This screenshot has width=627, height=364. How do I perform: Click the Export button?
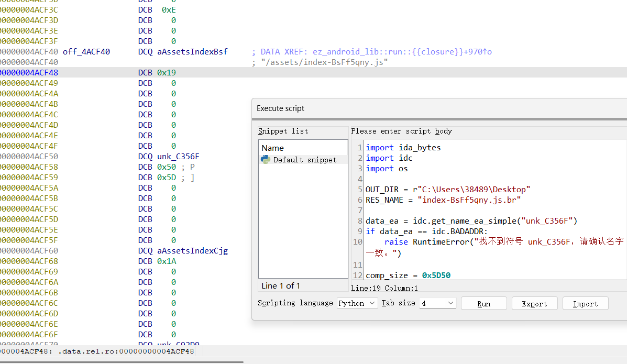[x=534, y=304]
